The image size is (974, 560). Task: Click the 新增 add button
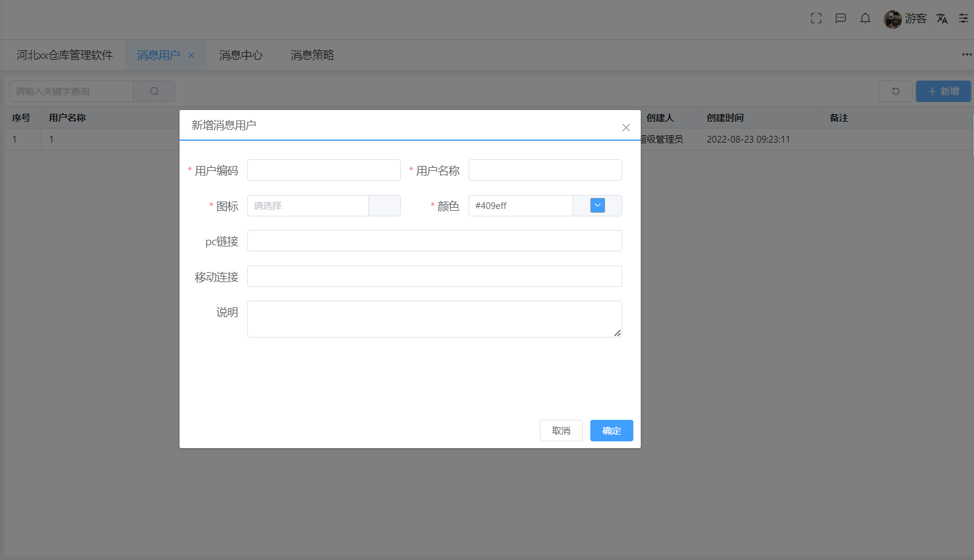943,91
